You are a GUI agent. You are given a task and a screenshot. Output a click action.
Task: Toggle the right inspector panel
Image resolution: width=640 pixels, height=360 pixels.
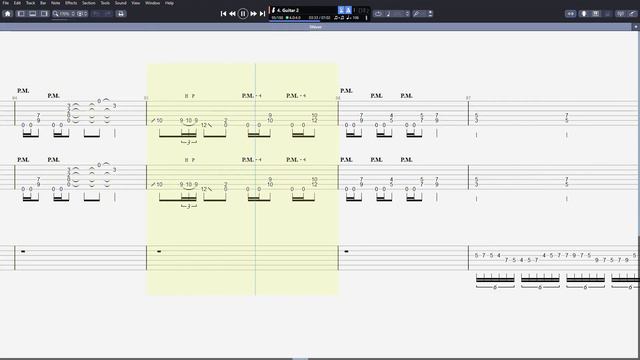pos(44,13)
